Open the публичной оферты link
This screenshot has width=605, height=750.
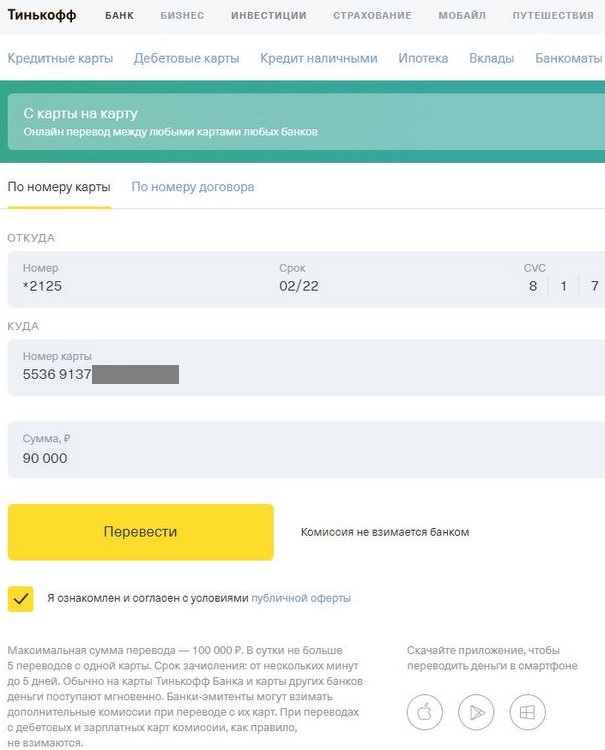click(301, 598)
